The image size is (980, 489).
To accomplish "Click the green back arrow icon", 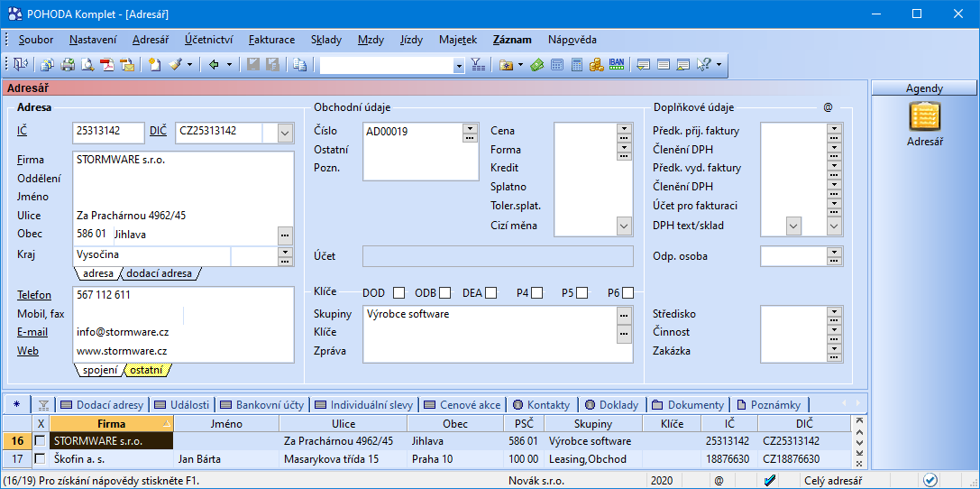I will 215,64.
